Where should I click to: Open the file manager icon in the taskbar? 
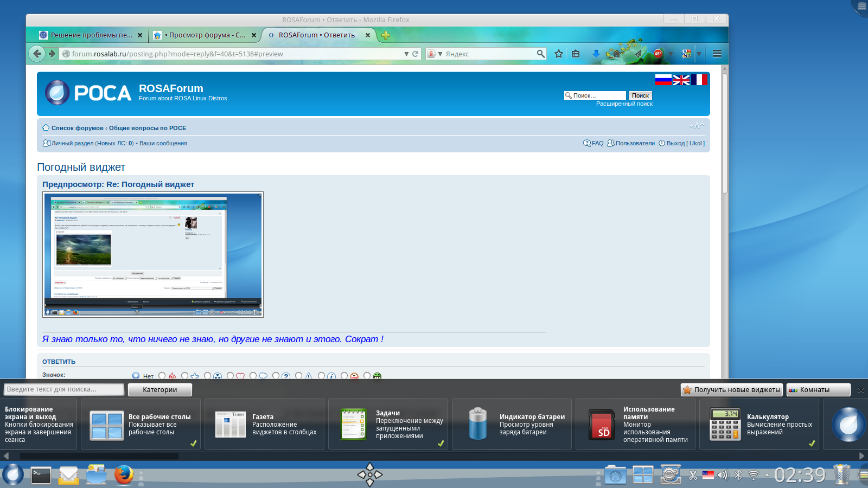97,474
